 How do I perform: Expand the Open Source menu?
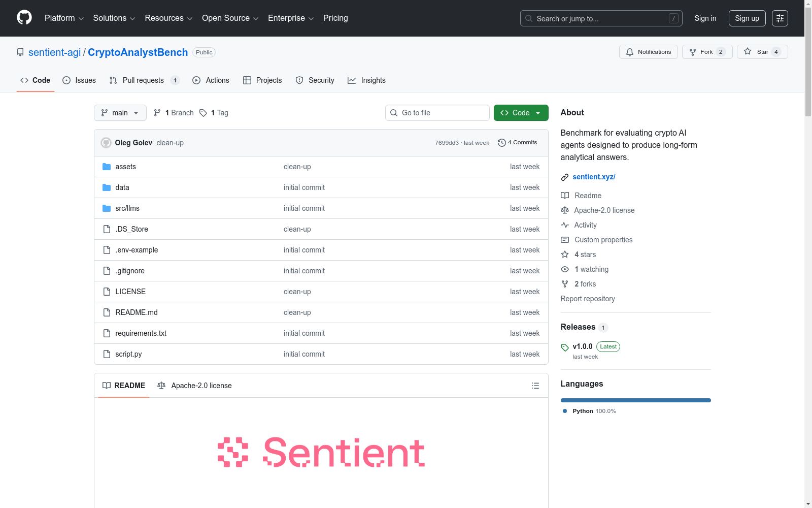coord(230,18)
